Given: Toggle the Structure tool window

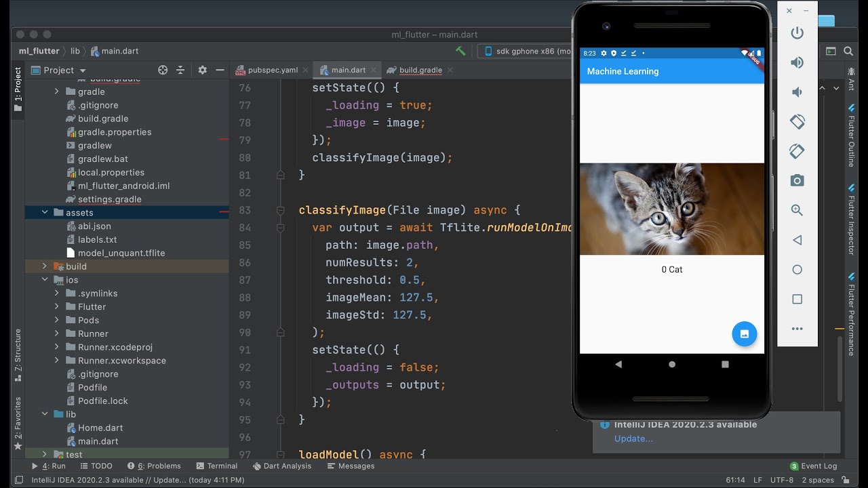Looking at the screenshot, I should tap(18, 354).
